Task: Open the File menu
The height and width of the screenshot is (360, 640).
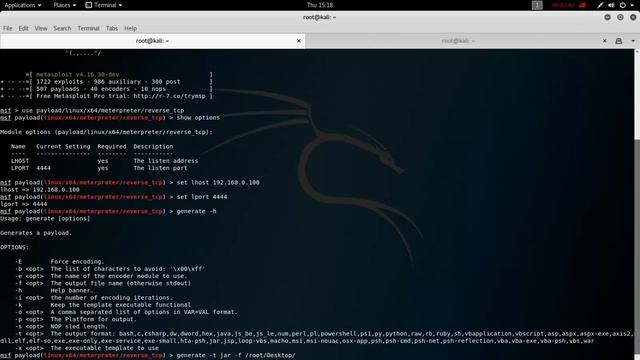Action: click(8, 28)
